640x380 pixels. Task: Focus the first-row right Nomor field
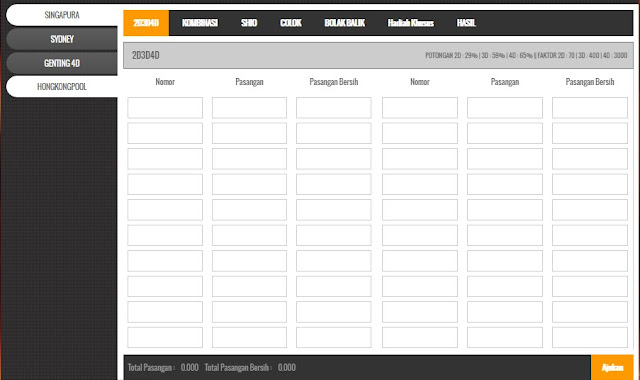point(420,108)
